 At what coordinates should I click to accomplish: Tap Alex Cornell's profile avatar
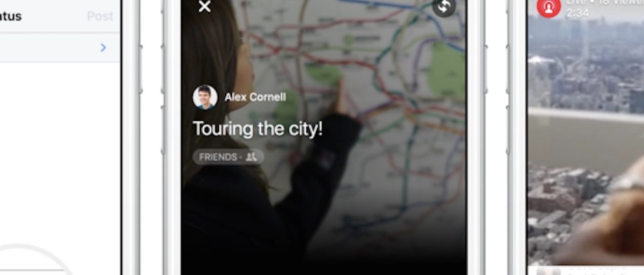[x=205, y=97]
